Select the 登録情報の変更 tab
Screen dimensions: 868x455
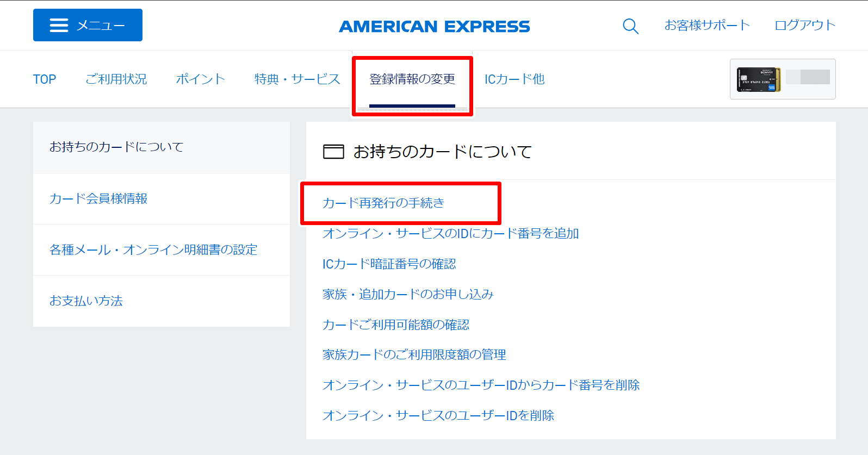tap(412, 79)
